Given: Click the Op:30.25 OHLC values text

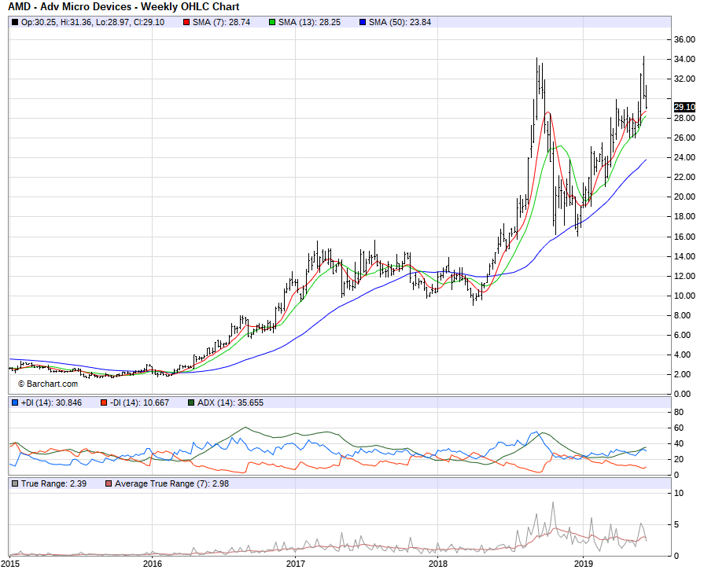Looking at the screenshot, I should tap(93, 22).
